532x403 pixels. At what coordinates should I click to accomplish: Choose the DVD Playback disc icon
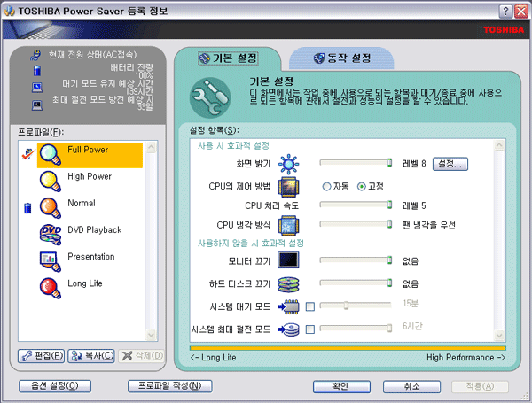(51, 235)
